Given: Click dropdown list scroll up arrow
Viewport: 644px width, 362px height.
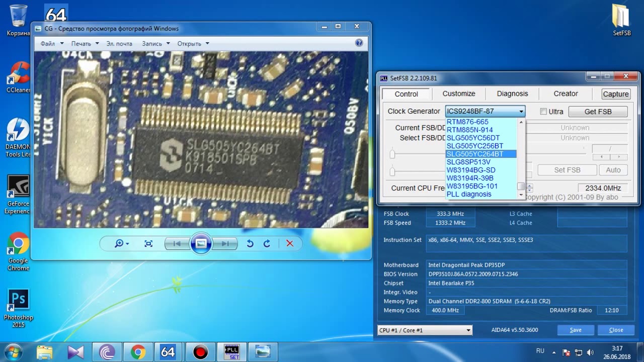Looking at the screenshot, I should click(522, 122).
